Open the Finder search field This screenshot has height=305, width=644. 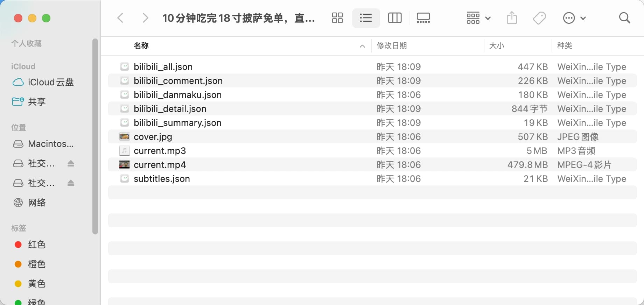[624, 18]
